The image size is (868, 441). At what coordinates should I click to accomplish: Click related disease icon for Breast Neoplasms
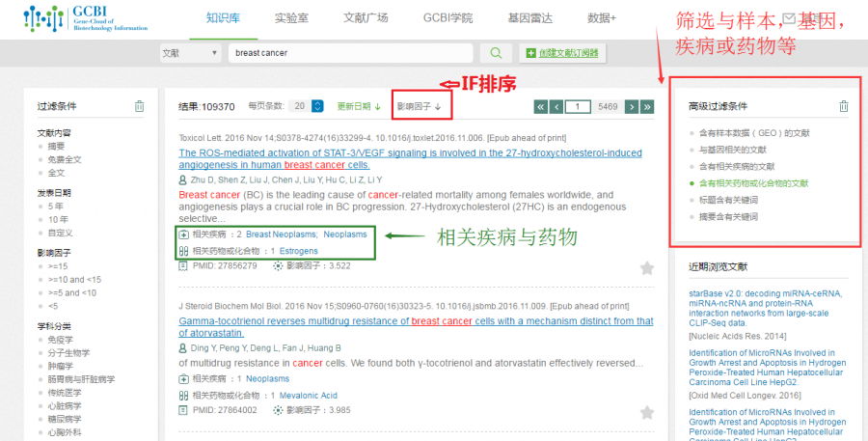[184, 234]
